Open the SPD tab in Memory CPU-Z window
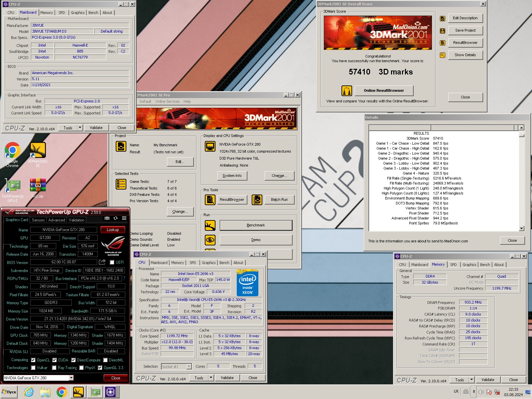 click(454, 265)
